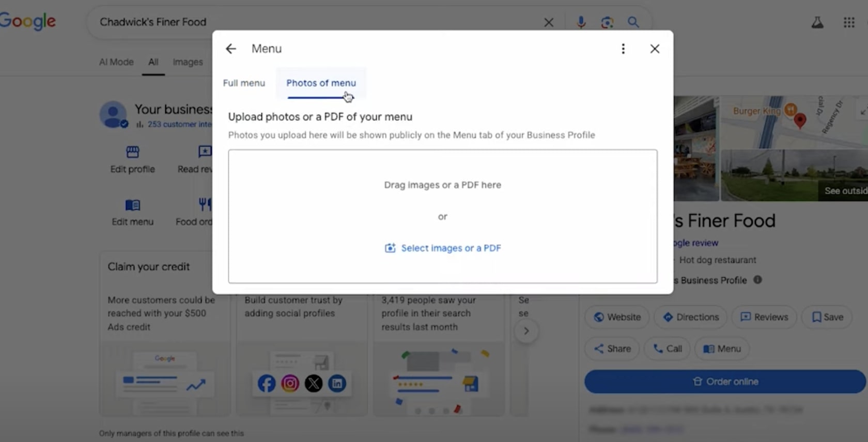The image size is (868, 442).
Task: Open the See outside street view thumbnail
Action: pyautogui.click(x=794, y=176)
